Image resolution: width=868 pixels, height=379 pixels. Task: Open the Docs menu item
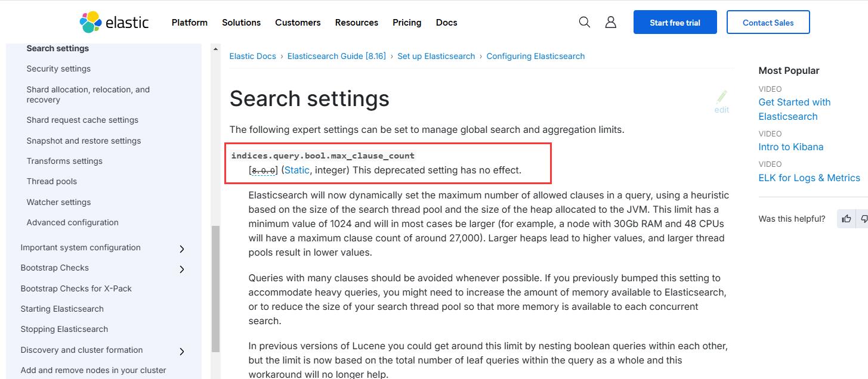446,22
